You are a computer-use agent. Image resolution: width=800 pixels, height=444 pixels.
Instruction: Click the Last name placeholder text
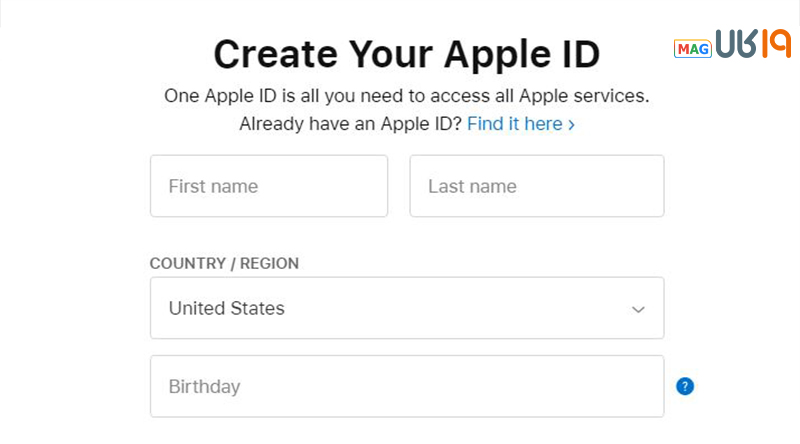tap(472, 186)
